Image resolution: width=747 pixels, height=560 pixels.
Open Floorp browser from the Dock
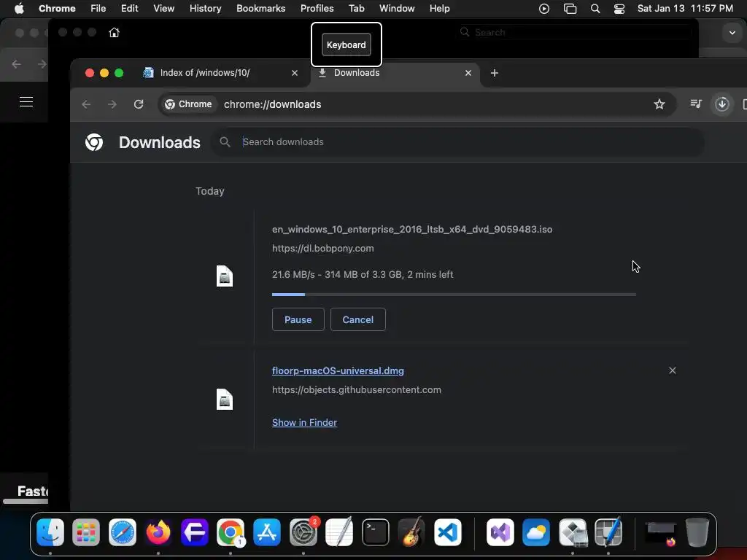[x=194, y=532]
